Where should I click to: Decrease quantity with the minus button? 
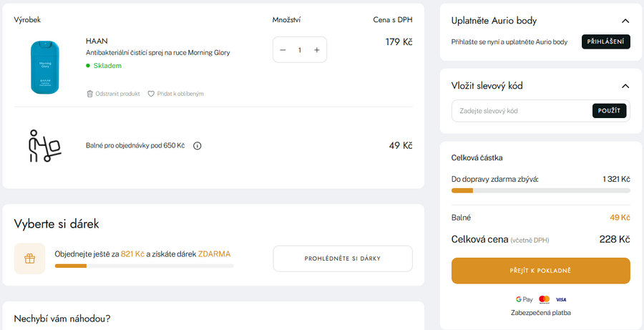click(x=283, y=50)
